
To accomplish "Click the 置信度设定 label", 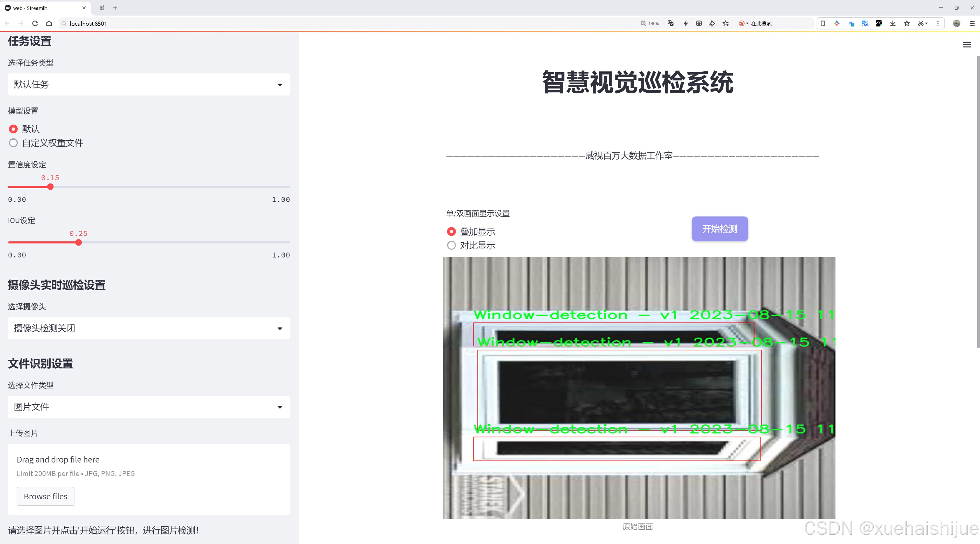I will (x=27, y=165).
